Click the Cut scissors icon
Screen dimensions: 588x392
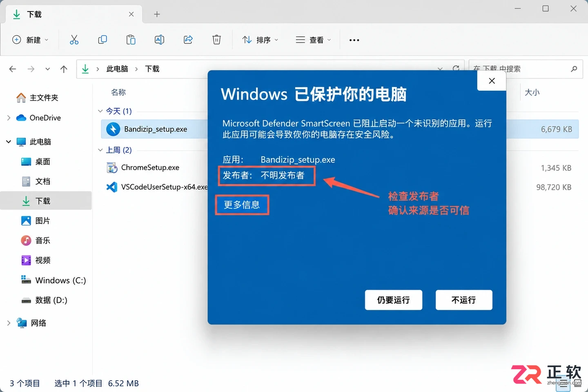(x=74, y=40)
